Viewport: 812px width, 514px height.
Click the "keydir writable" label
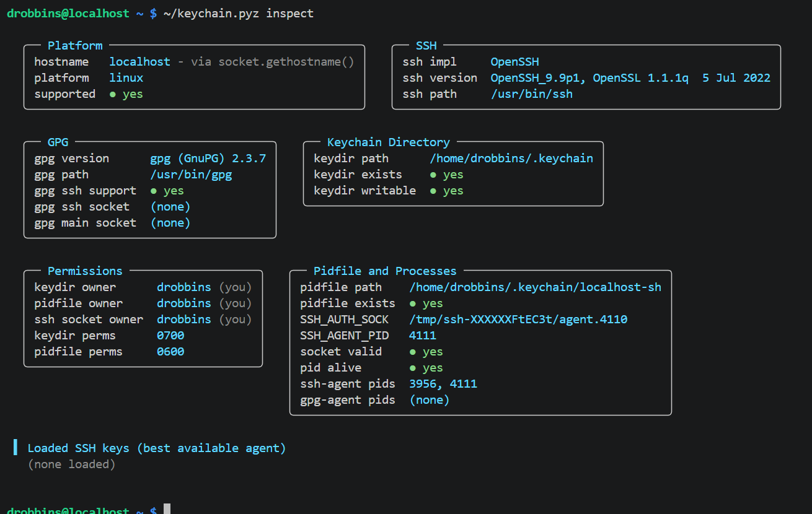point(365,191)
